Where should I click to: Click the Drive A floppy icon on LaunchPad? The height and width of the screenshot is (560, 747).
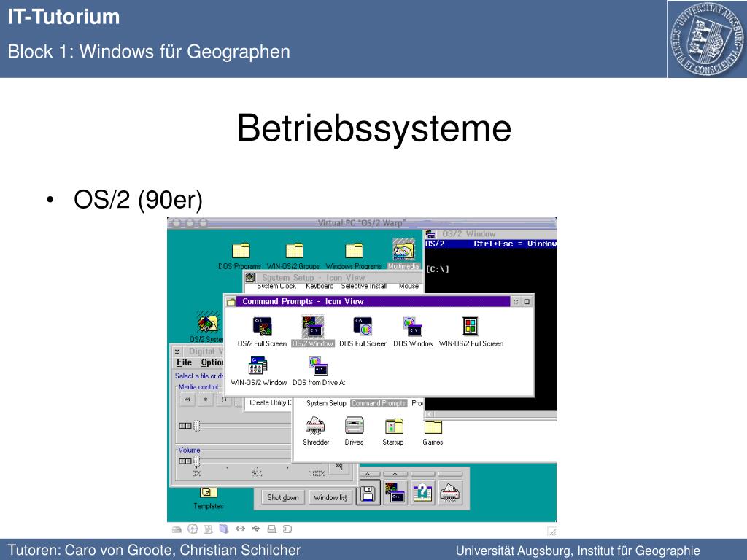coord(368,494)
